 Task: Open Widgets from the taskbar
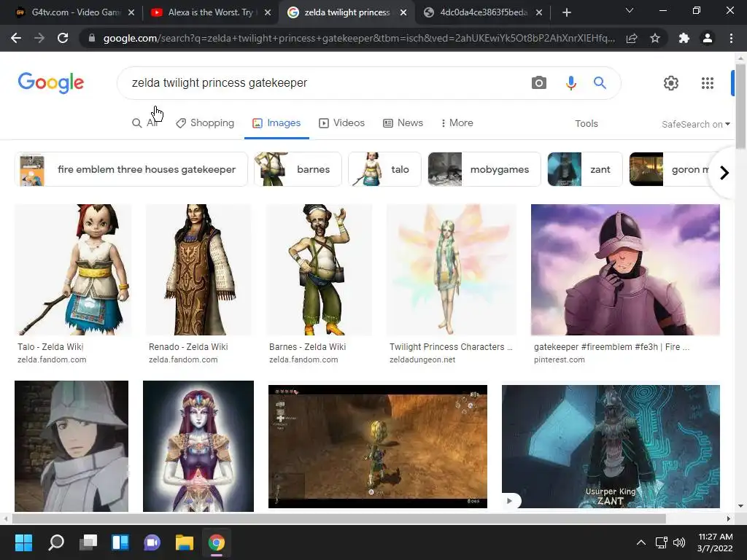tap(120, 542)
